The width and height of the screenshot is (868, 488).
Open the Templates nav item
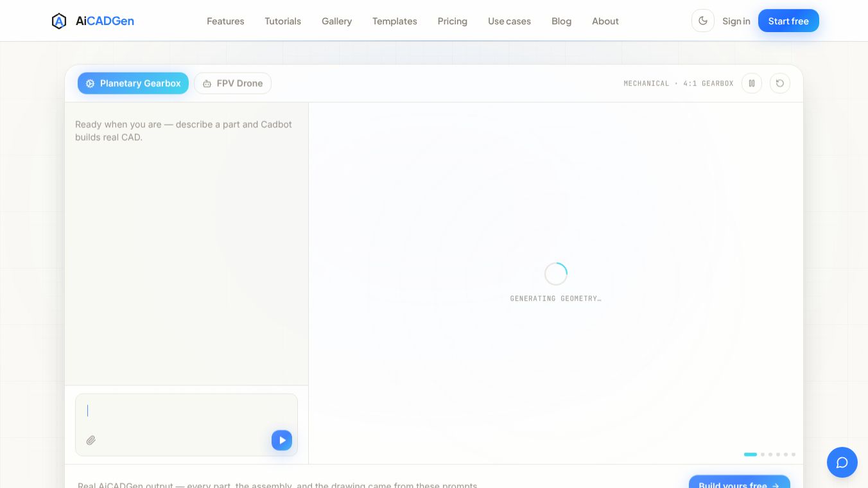pos(395,21)
